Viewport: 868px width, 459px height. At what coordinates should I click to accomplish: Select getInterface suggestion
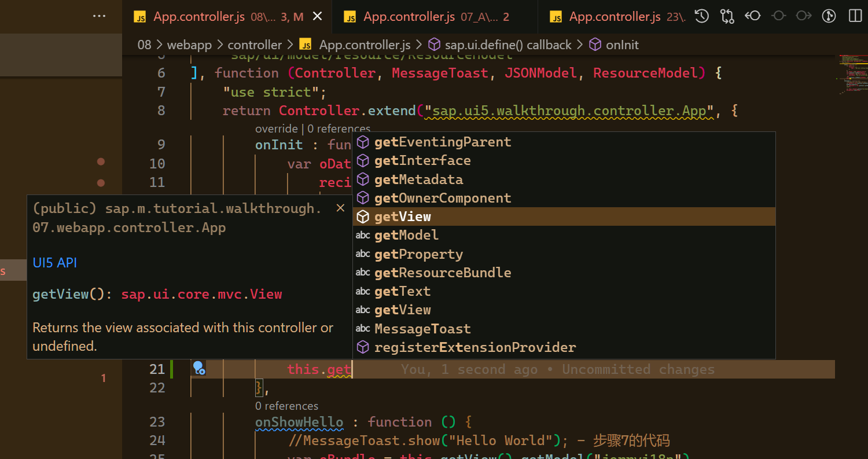point(564,160)
